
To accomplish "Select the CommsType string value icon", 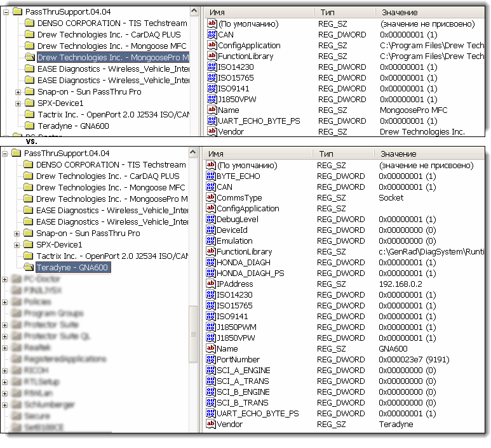I will tap(211, 198).
